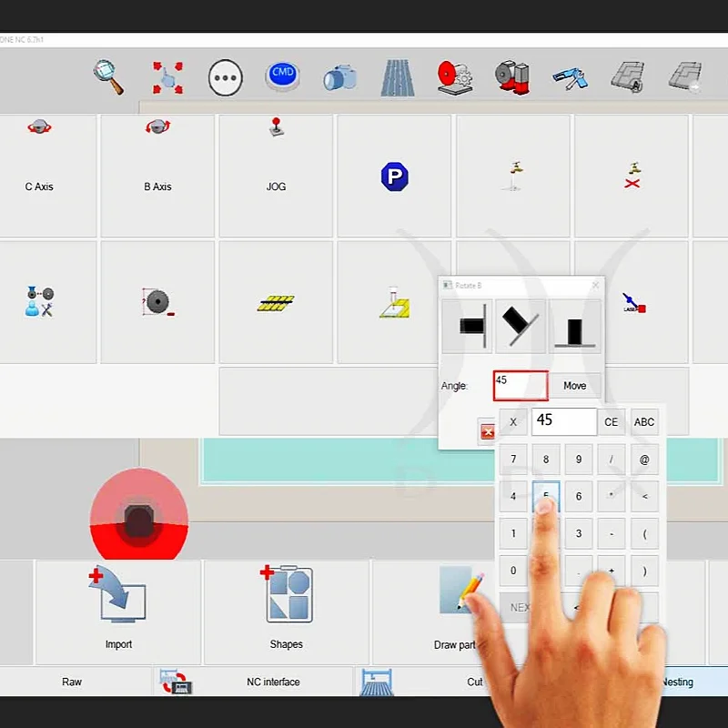728x728 pixels.
Task: Click the saw head machine icon
Action: pos(512,77)
